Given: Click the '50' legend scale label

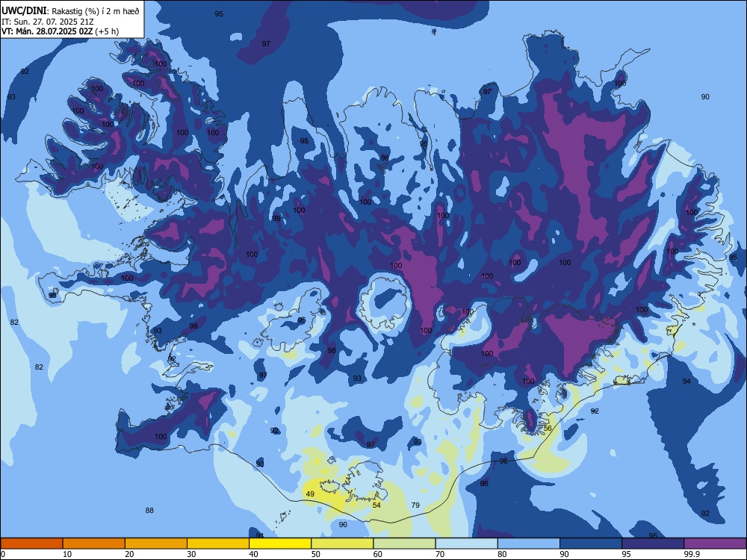Looking at the screenshot, I should pyautogui.click(x=316, y=554).
